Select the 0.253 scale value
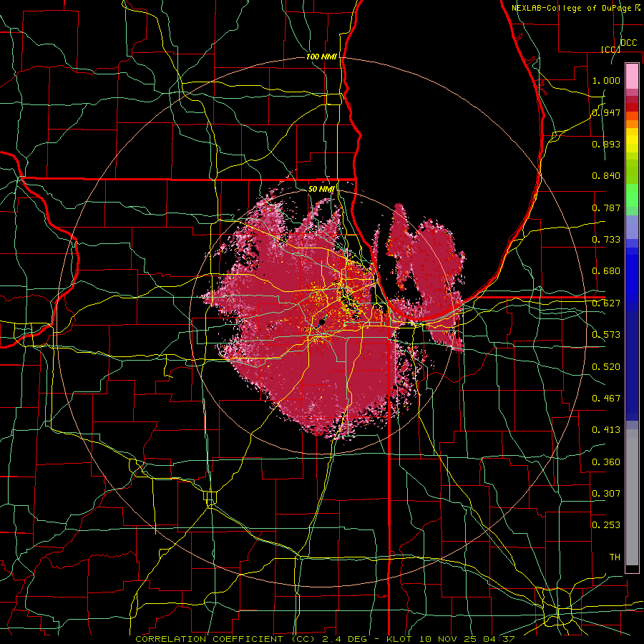This screenshot has width=644, height=644. pyautogui.click(x=606, y=525)
